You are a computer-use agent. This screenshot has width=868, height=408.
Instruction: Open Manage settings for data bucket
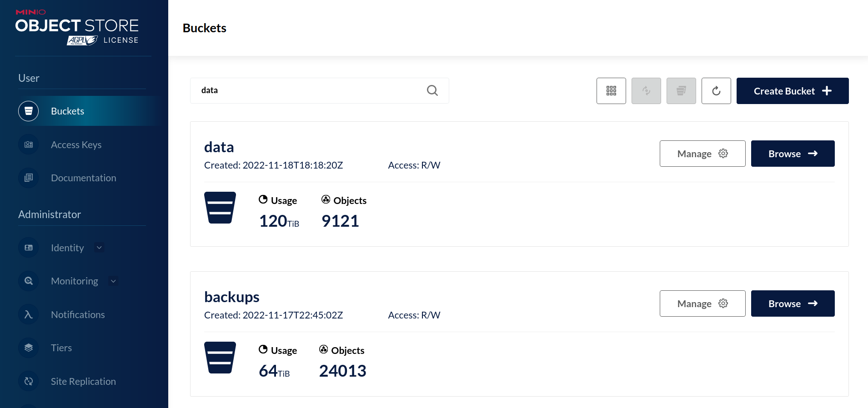point(702,154)
